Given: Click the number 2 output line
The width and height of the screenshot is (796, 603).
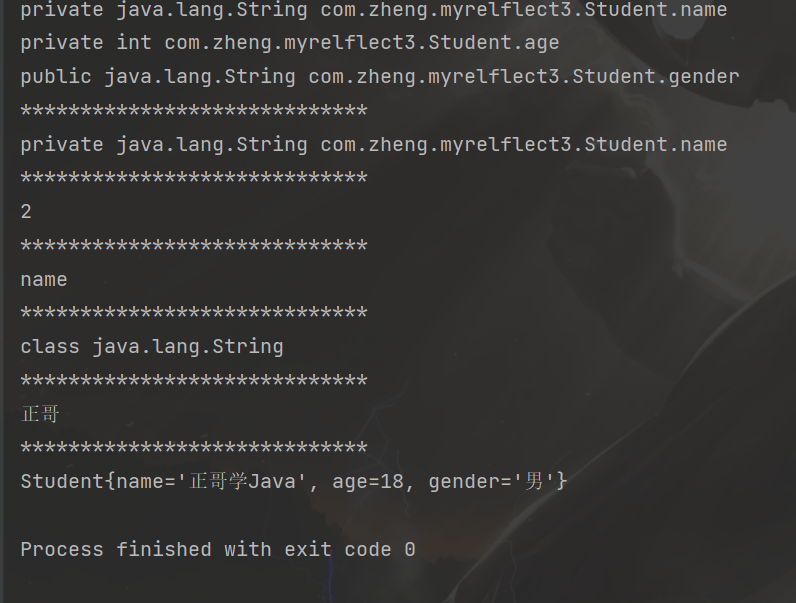Looking at the screenshot, I should [26, 212].
